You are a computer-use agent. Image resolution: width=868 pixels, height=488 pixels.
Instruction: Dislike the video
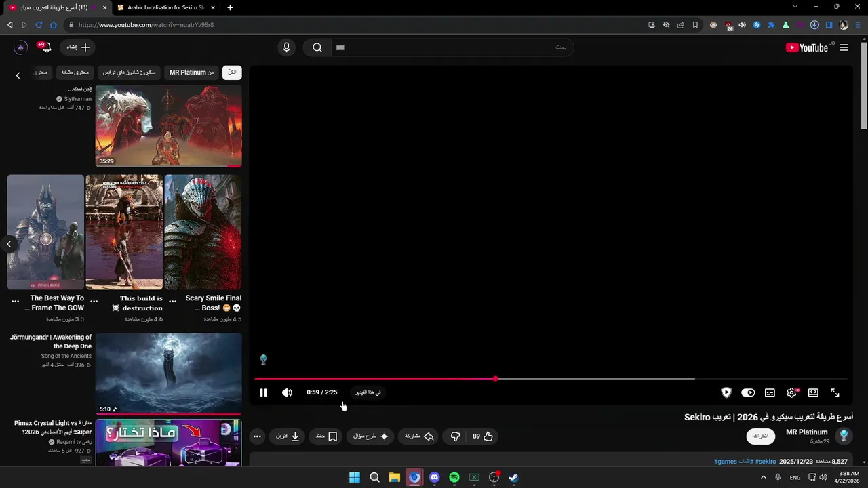point(456,436)
